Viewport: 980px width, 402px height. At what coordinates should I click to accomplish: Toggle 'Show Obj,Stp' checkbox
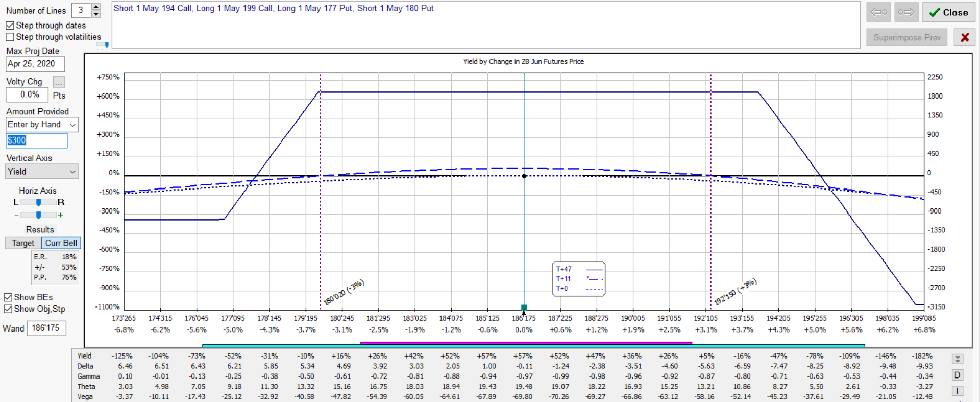coord(8,309)
